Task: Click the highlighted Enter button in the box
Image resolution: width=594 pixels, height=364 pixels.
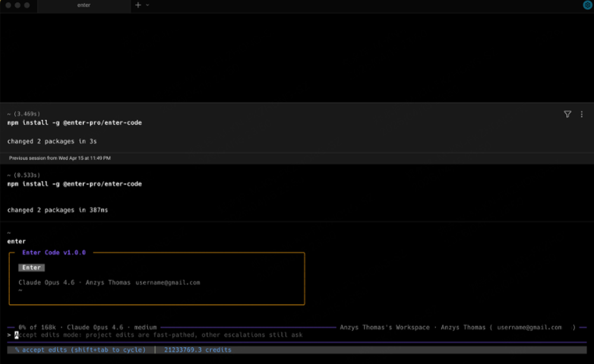Action: [x=31, y=267]
